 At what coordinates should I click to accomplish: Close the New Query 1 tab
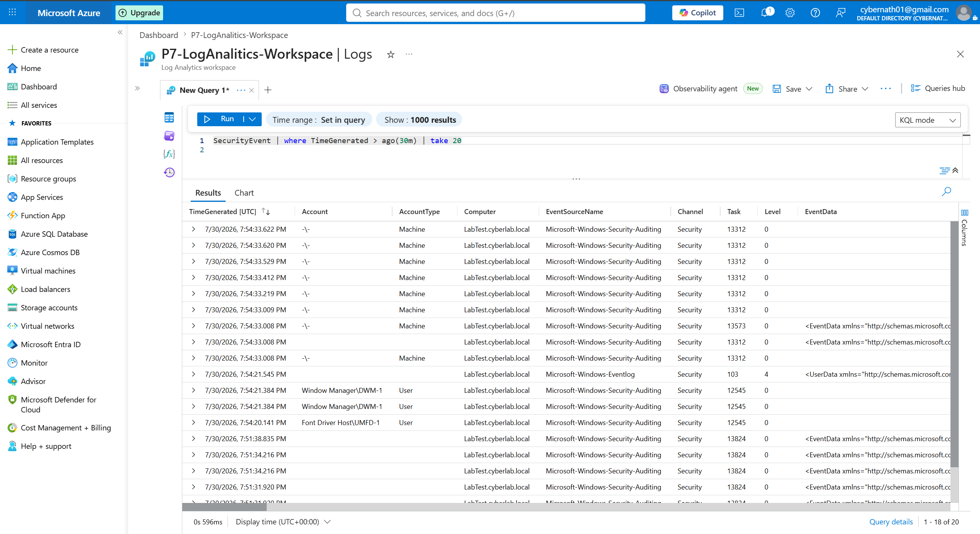point(251,90)
